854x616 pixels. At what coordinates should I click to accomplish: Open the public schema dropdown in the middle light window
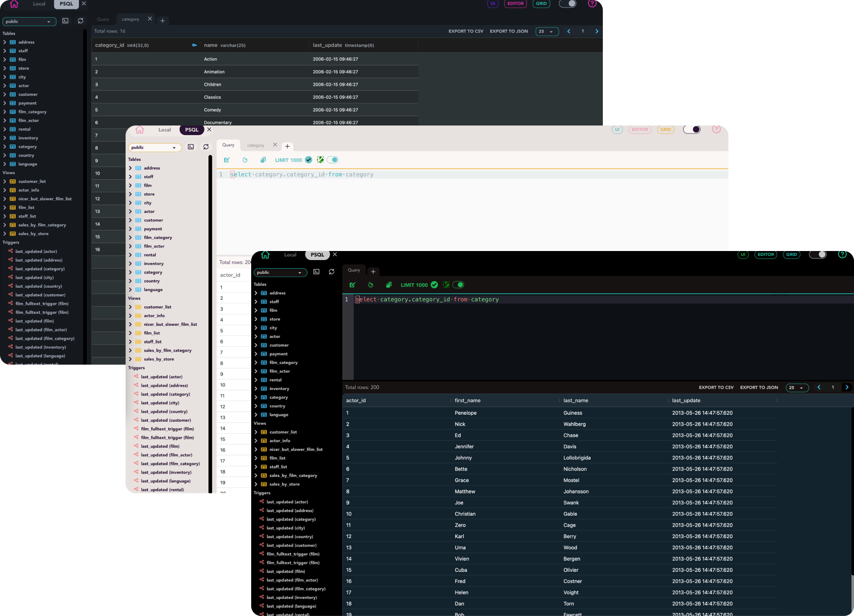155,148
